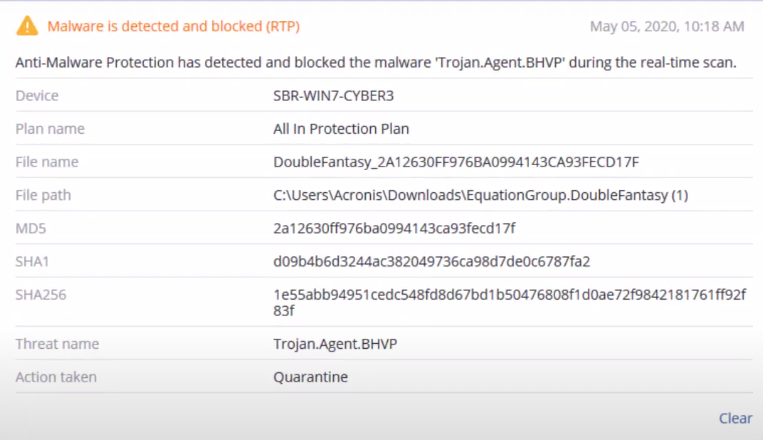This screenshot has width=763, height=440.
Task: Click the Quarantine action value
Action: (x=310, y=377)
